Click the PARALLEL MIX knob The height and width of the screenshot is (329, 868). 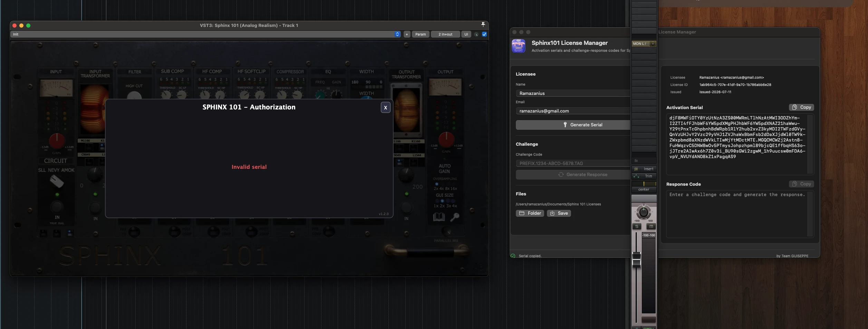coord(446,232)
